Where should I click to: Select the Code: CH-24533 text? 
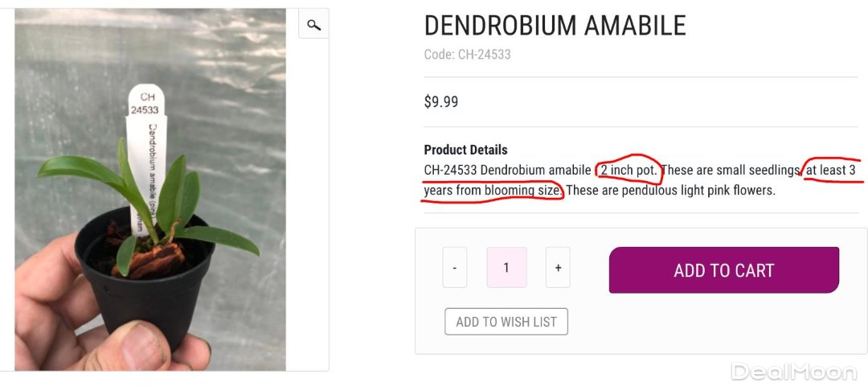tap(467, 55)
